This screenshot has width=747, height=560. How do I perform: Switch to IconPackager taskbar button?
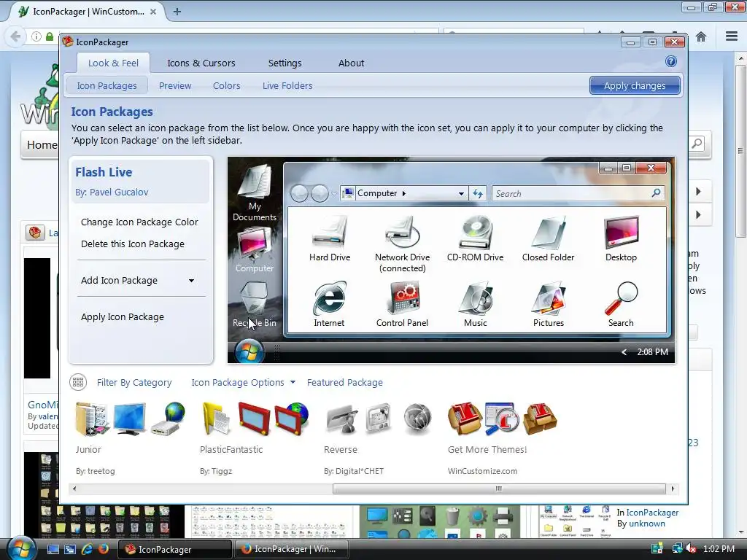point(175,549)
